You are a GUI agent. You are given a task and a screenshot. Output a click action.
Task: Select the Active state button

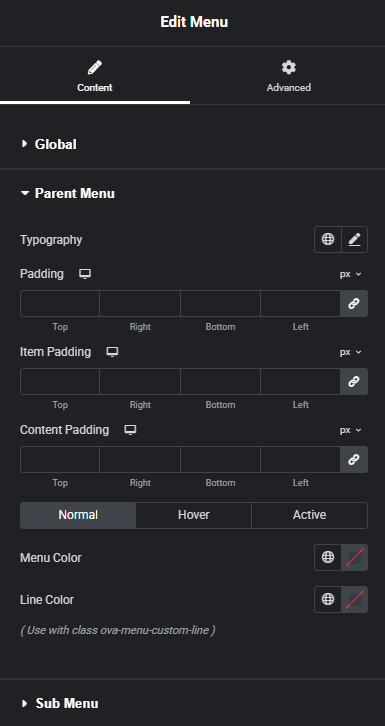[310, 515]
